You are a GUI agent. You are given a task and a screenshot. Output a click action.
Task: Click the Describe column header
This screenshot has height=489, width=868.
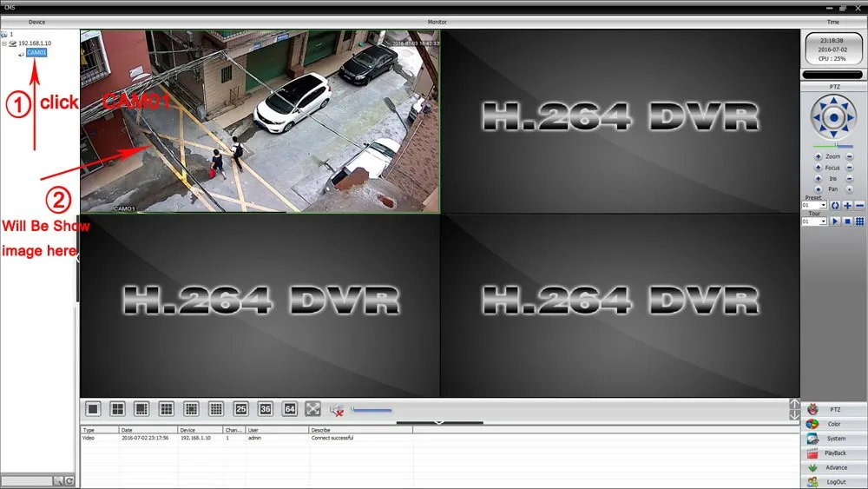click(360, 430)
